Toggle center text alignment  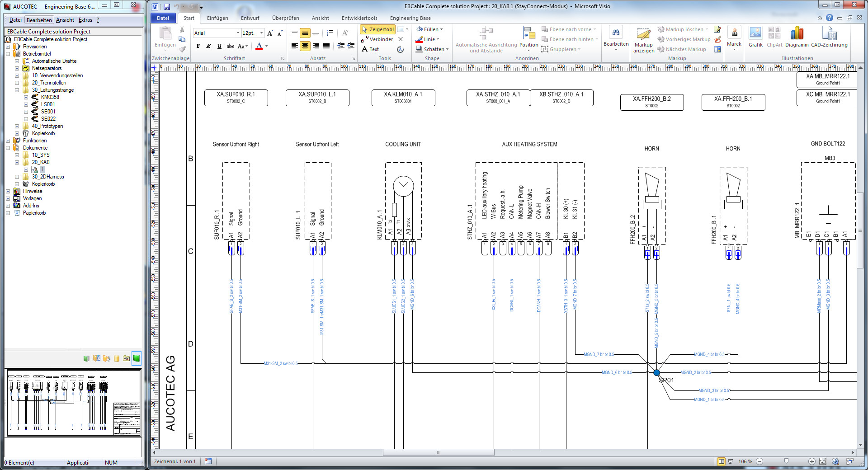pyautogui.click(x=305, y=46)
